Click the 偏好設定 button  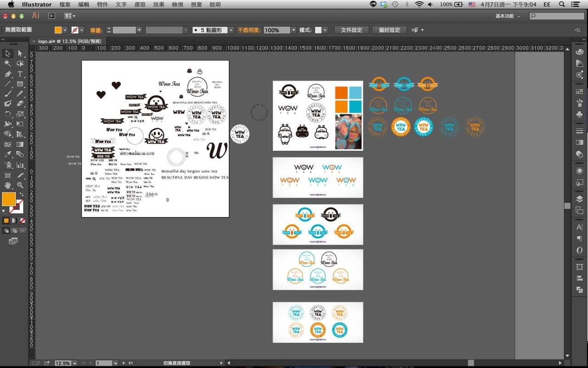pyautogui.click(x=389, y=30)
